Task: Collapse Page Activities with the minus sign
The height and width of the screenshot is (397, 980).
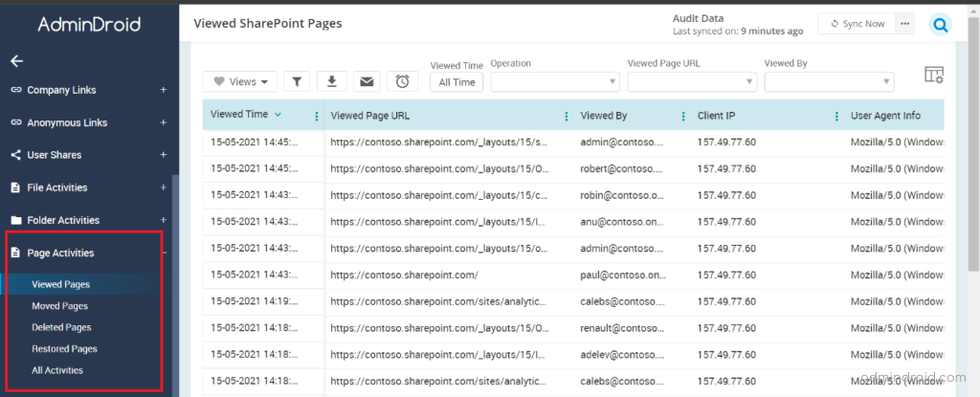Action: (164, 253)
